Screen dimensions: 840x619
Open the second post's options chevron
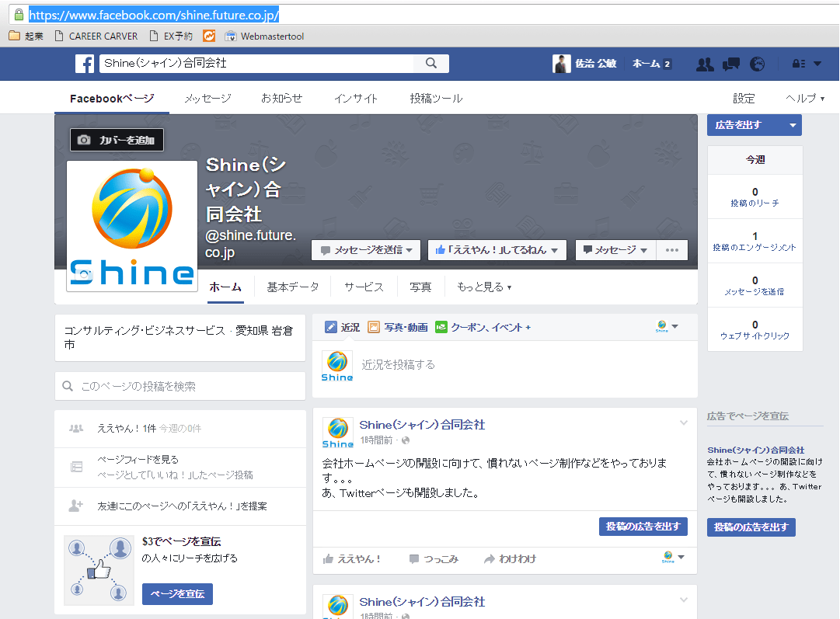[684, 600]
